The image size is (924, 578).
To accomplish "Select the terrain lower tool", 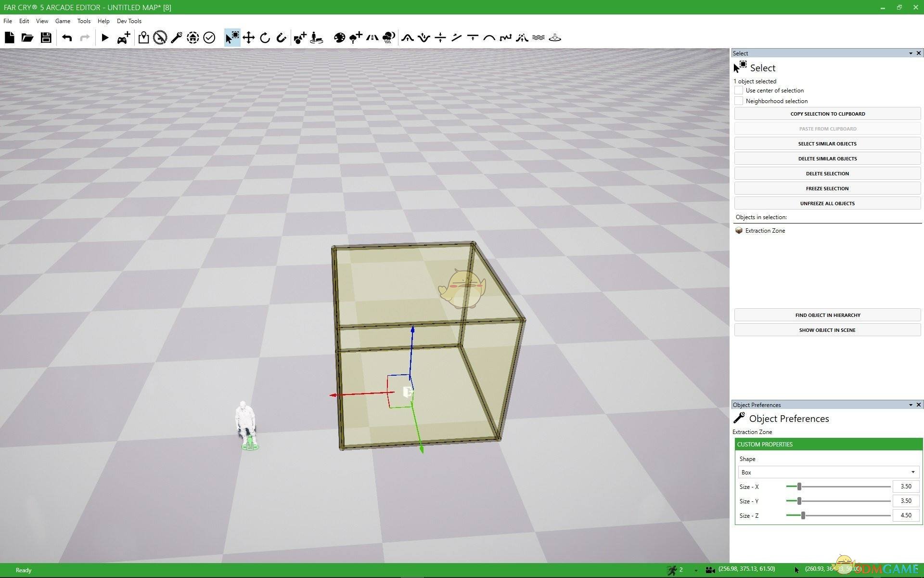I will (x=424, y=38).
